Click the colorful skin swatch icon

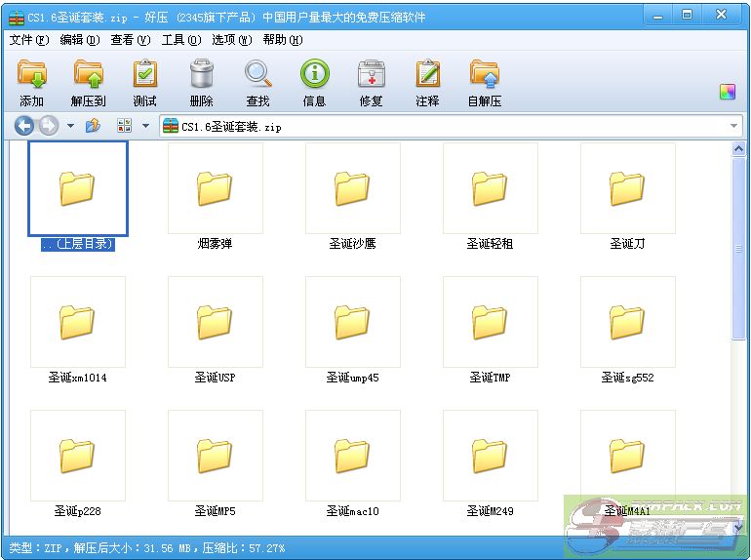(x=728, y=93)
